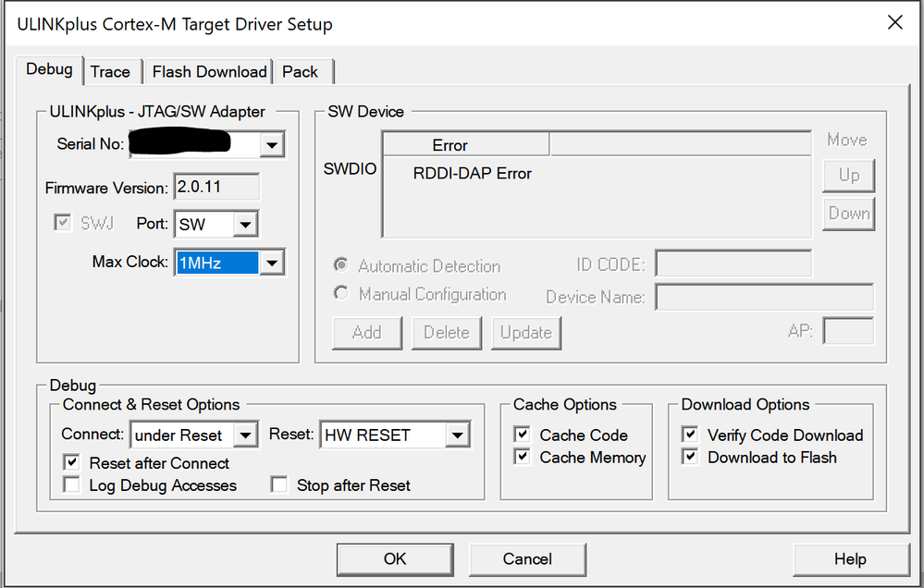
Task: Expand the Serial No dropdown
Action: (x=272, y=144)
